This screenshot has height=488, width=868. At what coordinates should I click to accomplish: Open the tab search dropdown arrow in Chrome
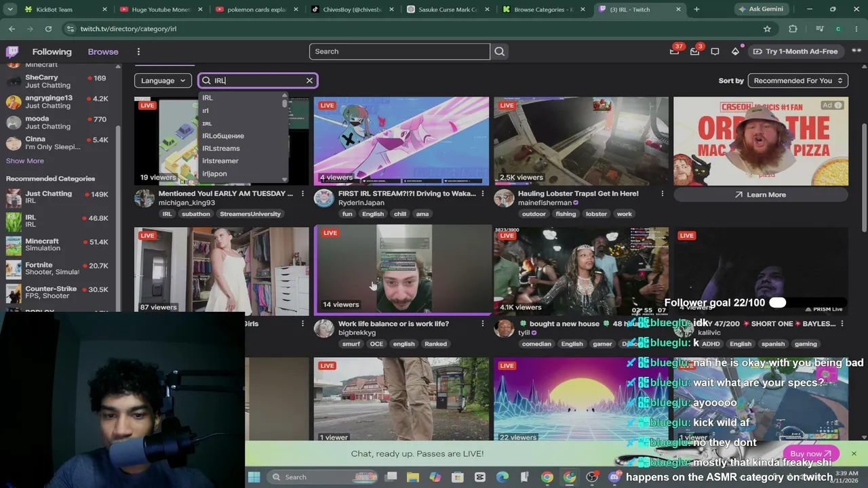10,9
